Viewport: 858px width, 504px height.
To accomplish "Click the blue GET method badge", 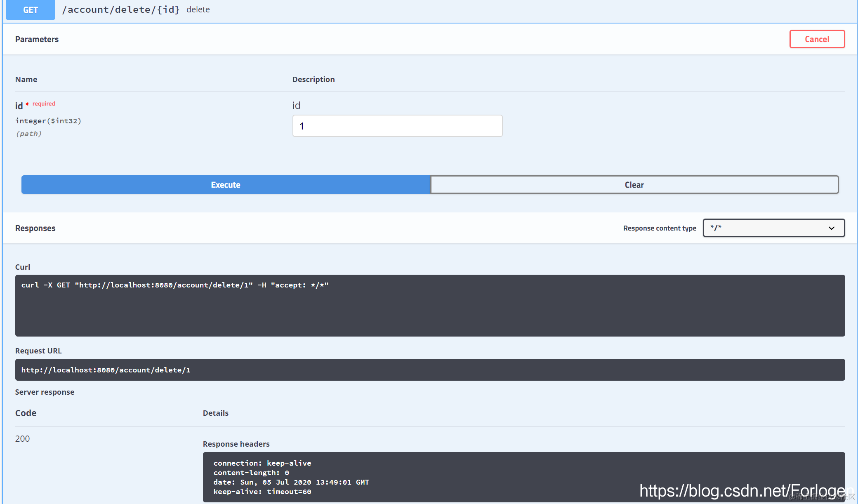I will tap(31, 10).
